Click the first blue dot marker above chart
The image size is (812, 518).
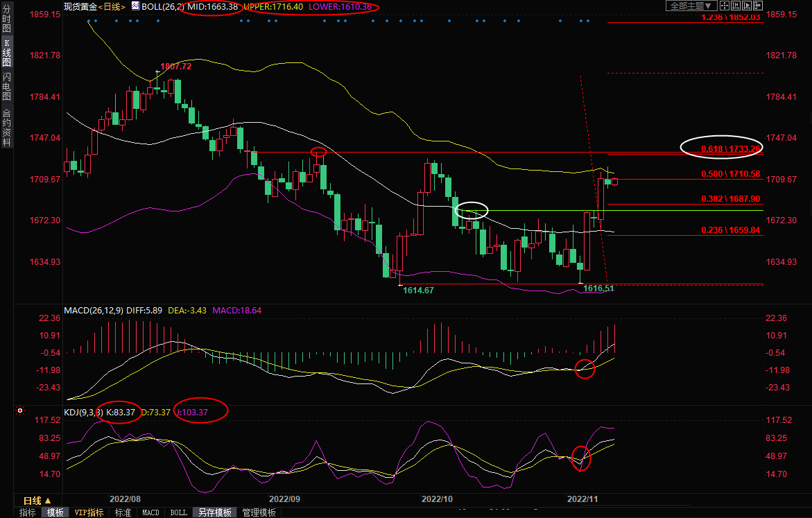click(x=88, y=21)
